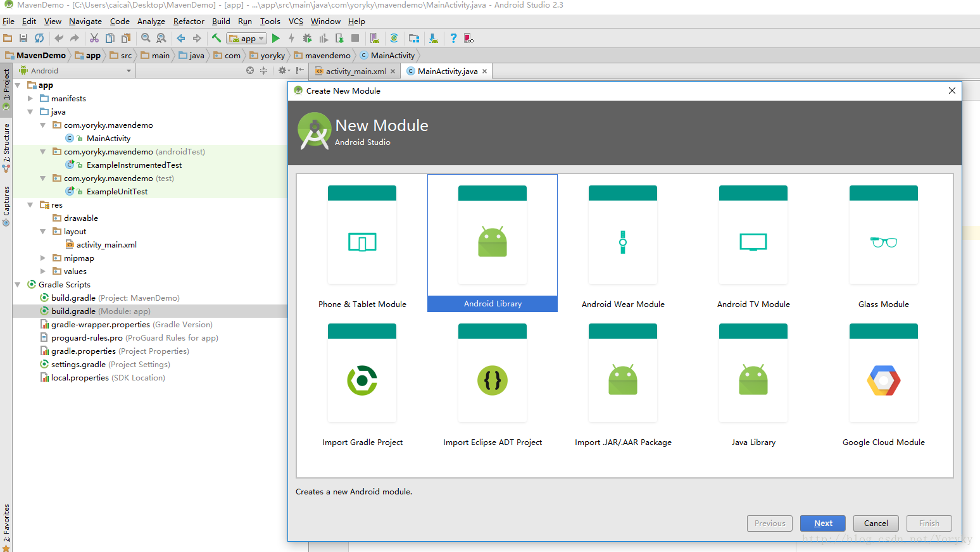This screenshot has width=980, height=552.
Task: Select ExampleInstrumentedTest in project tree
Action: coord(134,165)
